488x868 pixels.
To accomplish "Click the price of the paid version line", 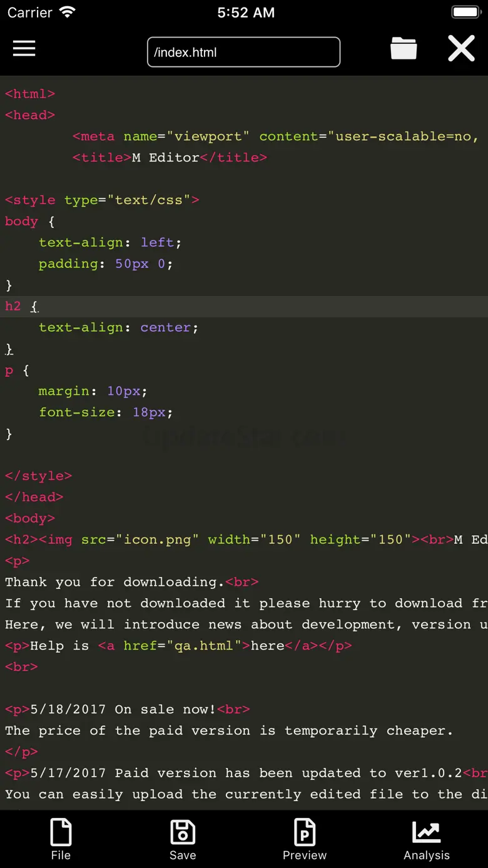I will tap(229, 732).
